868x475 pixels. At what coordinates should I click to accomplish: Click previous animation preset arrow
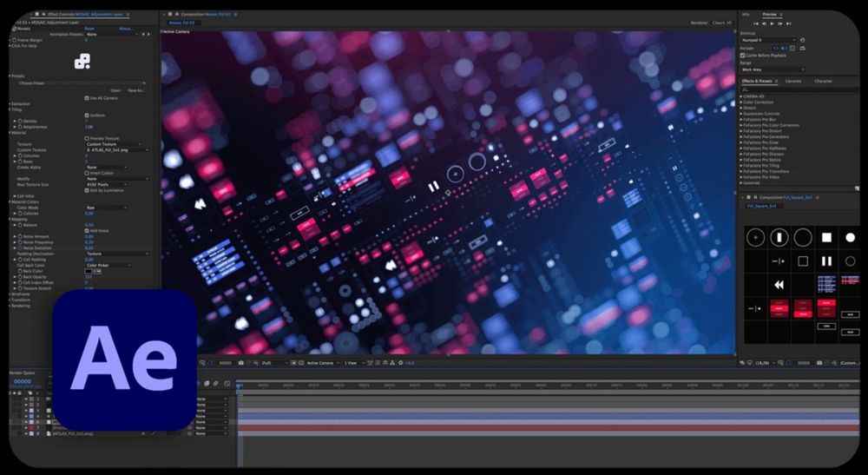[x=143, y=35]
